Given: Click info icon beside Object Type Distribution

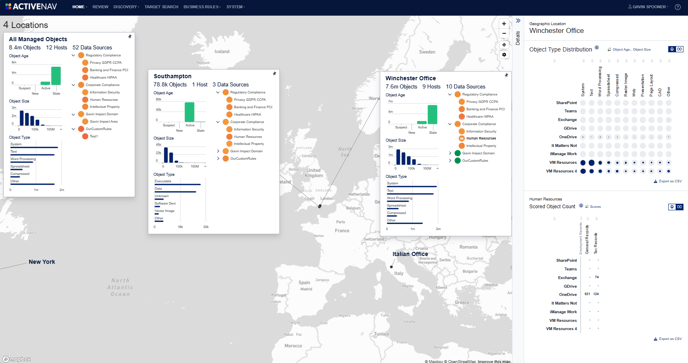Looking at the screenshot, I should (597, 48).
